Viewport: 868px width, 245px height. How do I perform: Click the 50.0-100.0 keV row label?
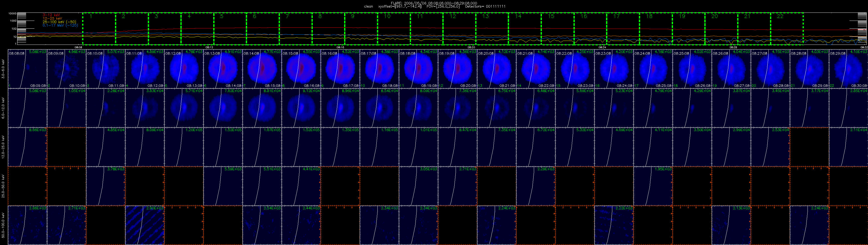pos(3,225)
